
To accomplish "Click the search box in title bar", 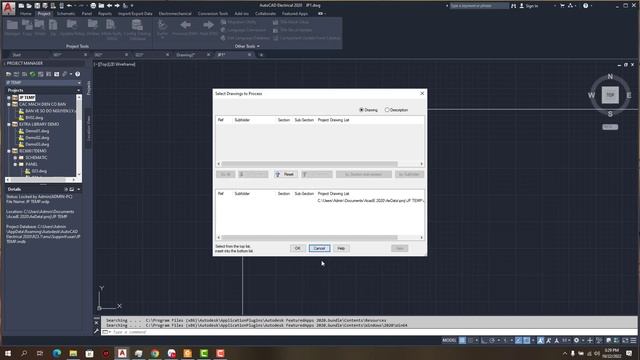I will point(479,6).
